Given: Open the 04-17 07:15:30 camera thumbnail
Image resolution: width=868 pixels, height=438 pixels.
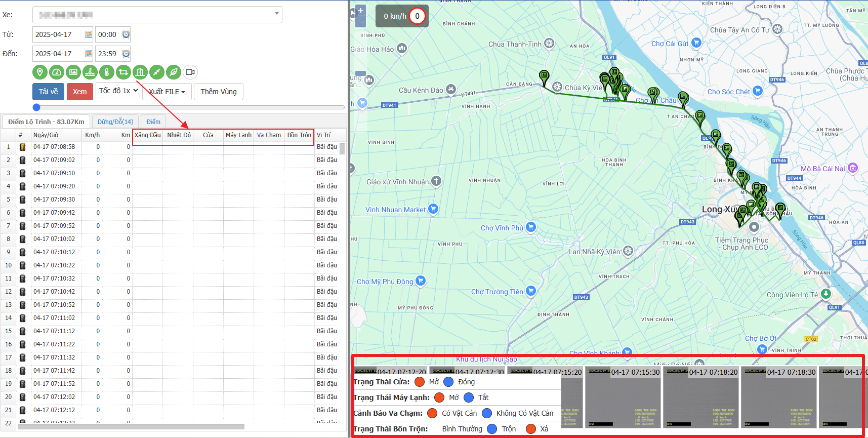Looking at the screenshot, I should 623,397.
